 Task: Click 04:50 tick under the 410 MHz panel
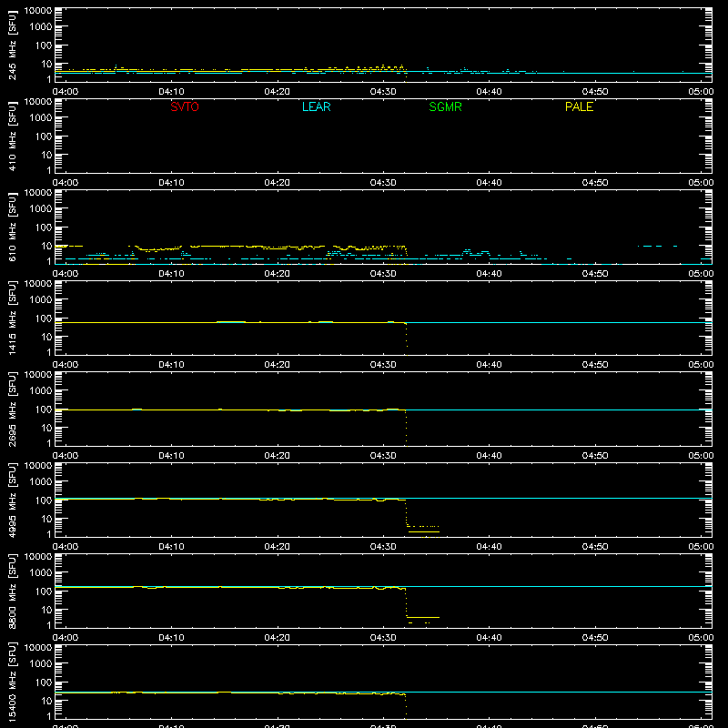[x=595, y=183]
